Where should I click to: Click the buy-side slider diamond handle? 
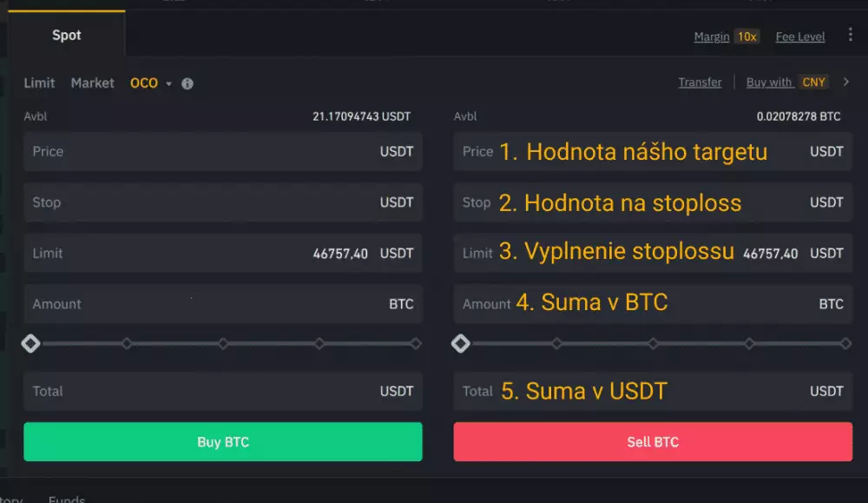point(30,343)
